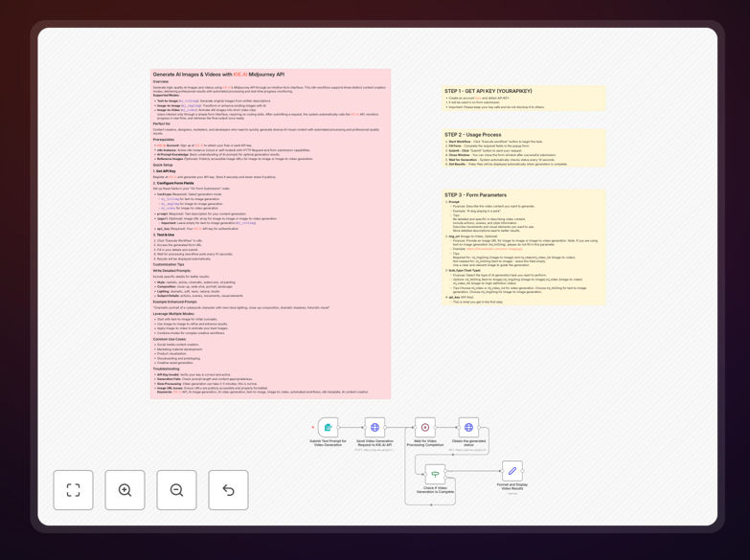Screen dimensions: 750x560
Task: Reset the canvas zoom with the undo arrow button
Action: tap(228, 490)
